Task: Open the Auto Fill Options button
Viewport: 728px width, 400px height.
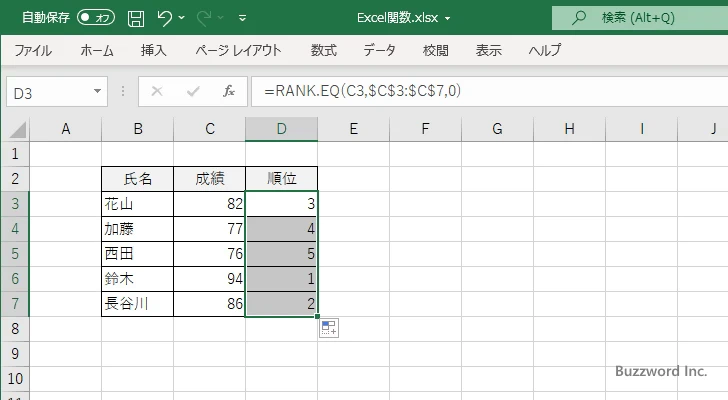Action: coord(329,328)
